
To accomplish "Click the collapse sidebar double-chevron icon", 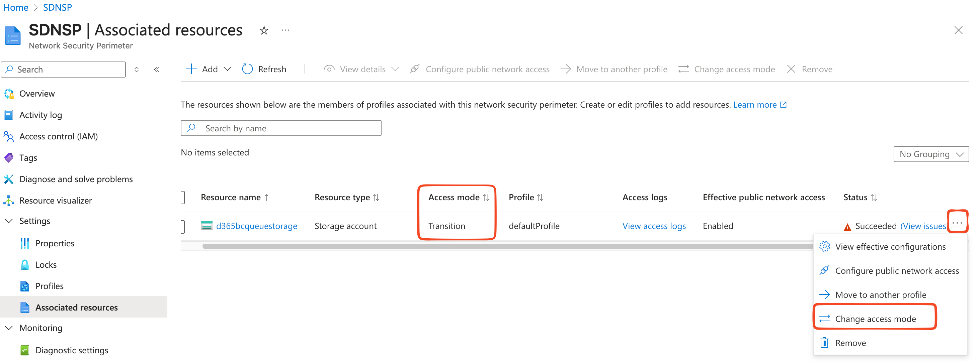I will tap(156, 70).
